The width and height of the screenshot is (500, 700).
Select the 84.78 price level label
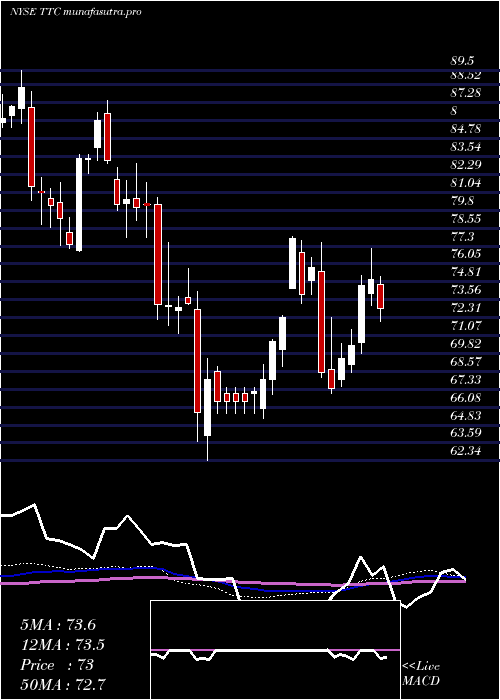[466, 129]
